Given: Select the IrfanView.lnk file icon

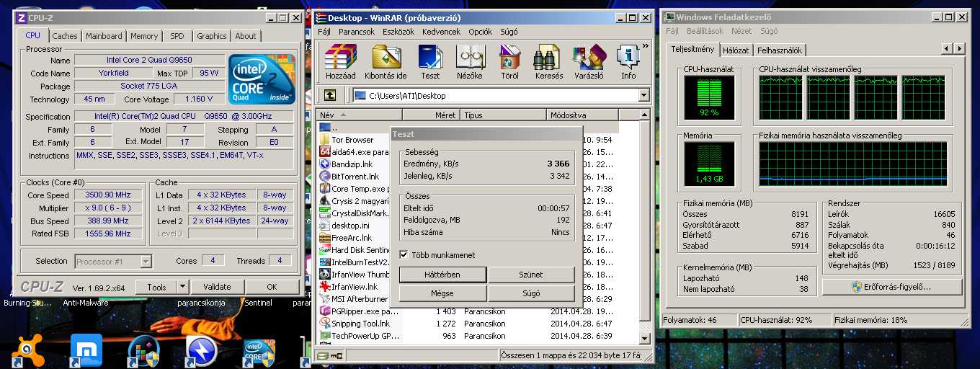Looking at the screenshot, I should coord(325,287).
